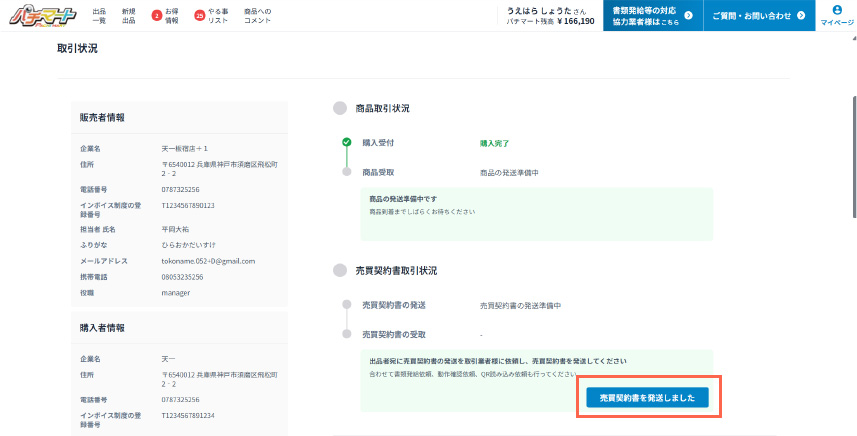Go to 新規出品 in the header

pyautogui.click(x=128, y=16)
